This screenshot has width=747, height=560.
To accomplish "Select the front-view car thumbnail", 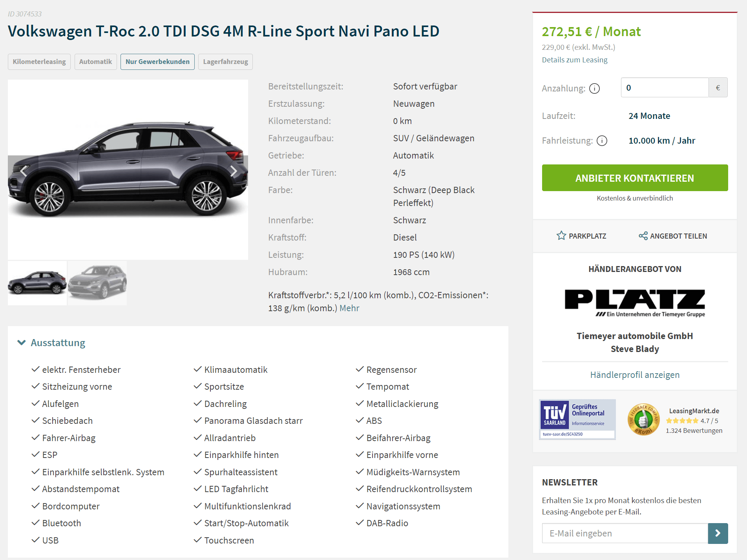I will (97, 283).
